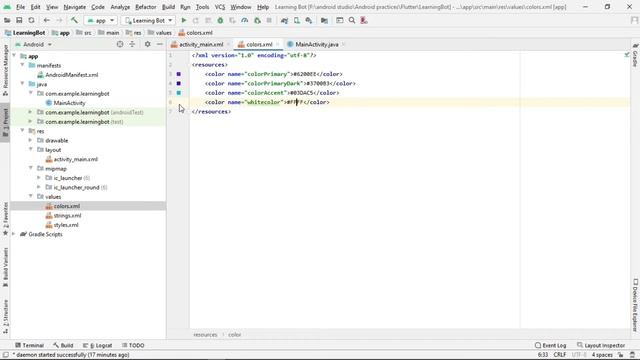This screenshot has width=640, height=360.
Task: Open the Refactor menu
Action: (146, 7)
